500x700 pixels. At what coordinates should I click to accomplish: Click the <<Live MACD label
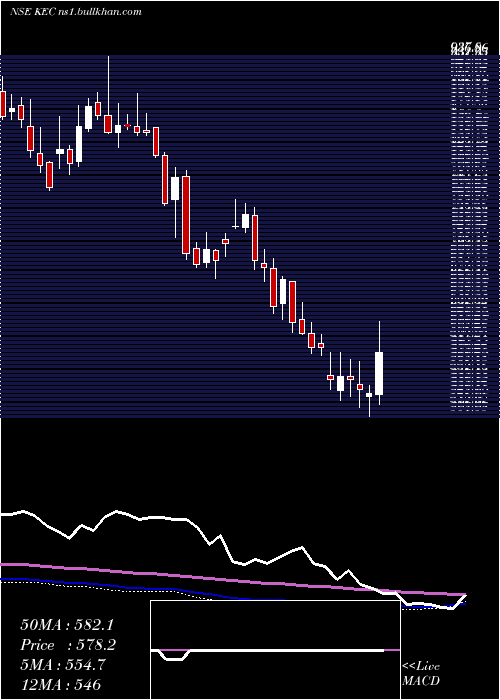pos(421,674)
